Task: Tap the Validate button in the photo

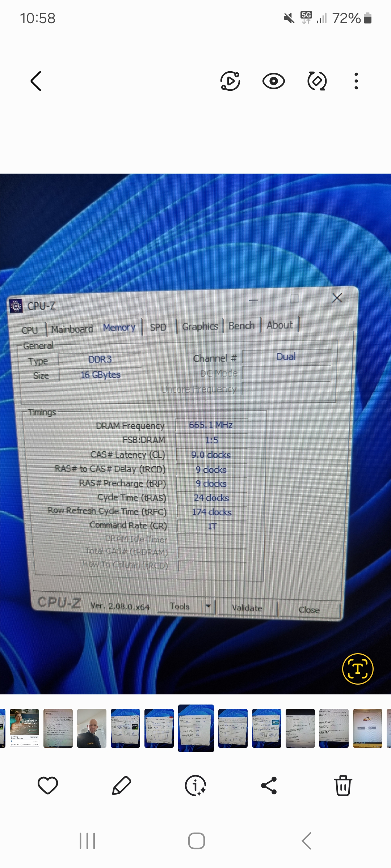Action: [247, 608]
